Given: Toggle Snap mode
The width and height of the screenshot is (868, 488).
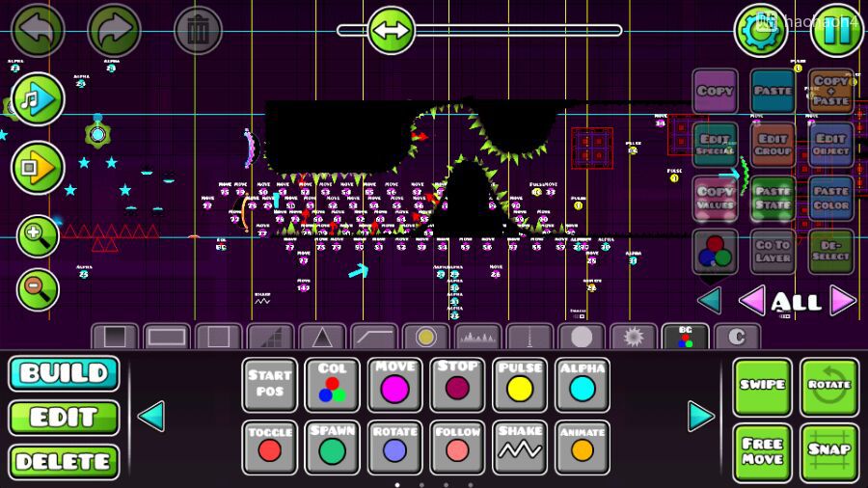Looking at the screenshot, I should coord(828,452).
